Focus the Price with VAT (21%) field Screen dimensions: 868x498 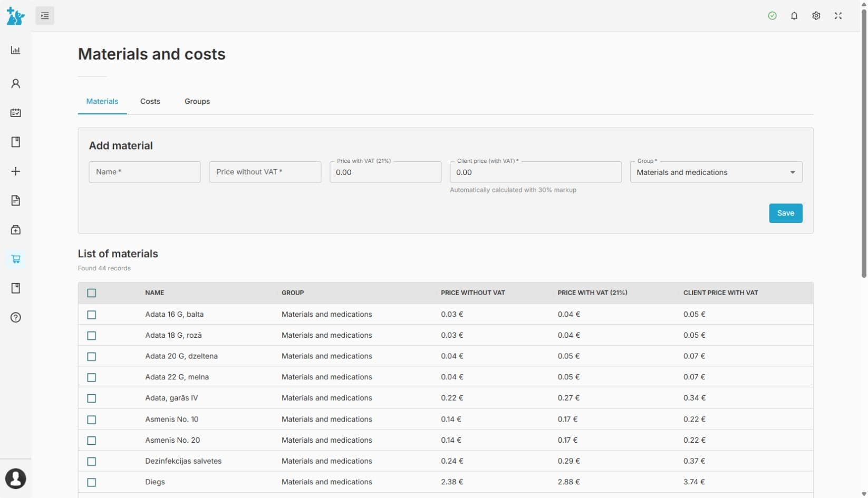[385, 172]
